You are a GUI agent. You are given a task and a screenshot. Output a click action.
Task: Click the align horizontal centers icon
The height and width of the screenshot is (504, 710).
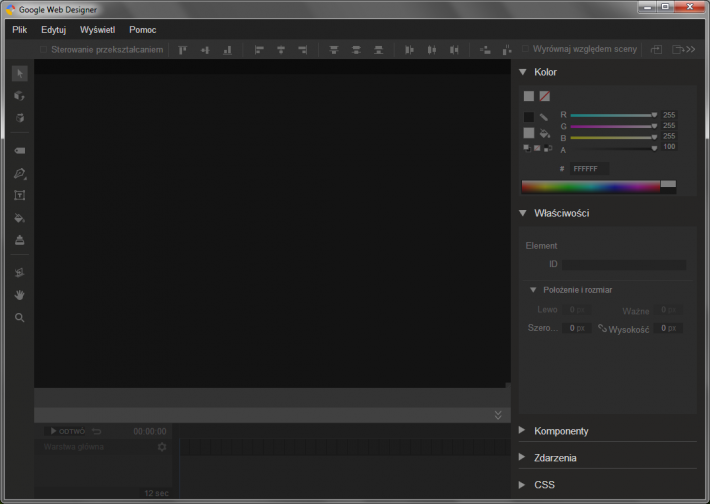pyautogui.click(x=281, y=50)
